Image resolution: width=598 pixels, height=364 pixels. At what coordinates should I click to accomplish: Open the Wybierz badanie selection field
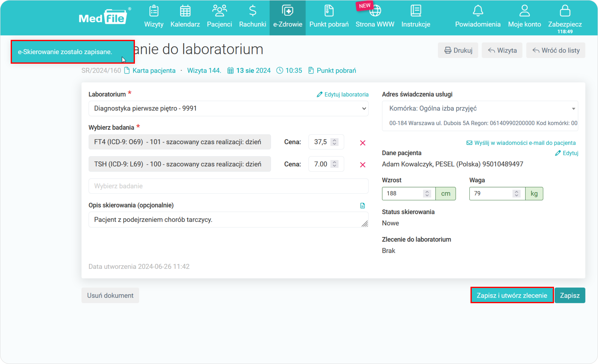(x=228, y=186)
